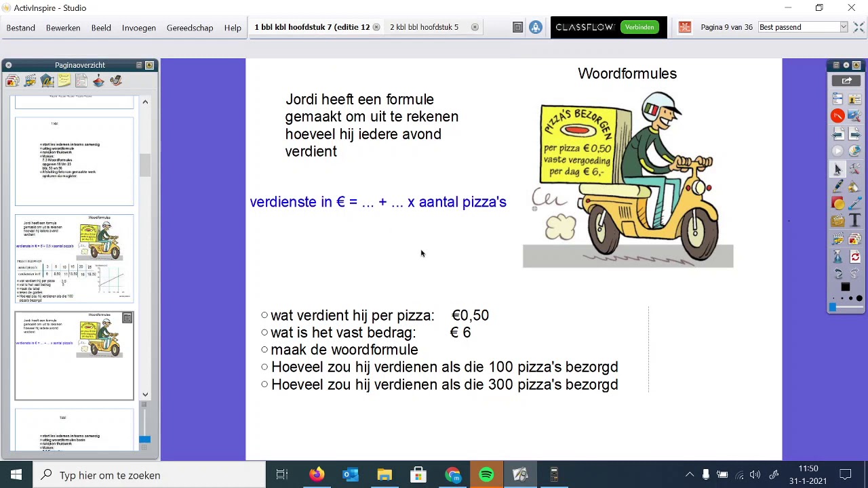Open the page 9 thumbnail popup menu
Viewport: 868px width, 488px height.
tap(127, 318)
